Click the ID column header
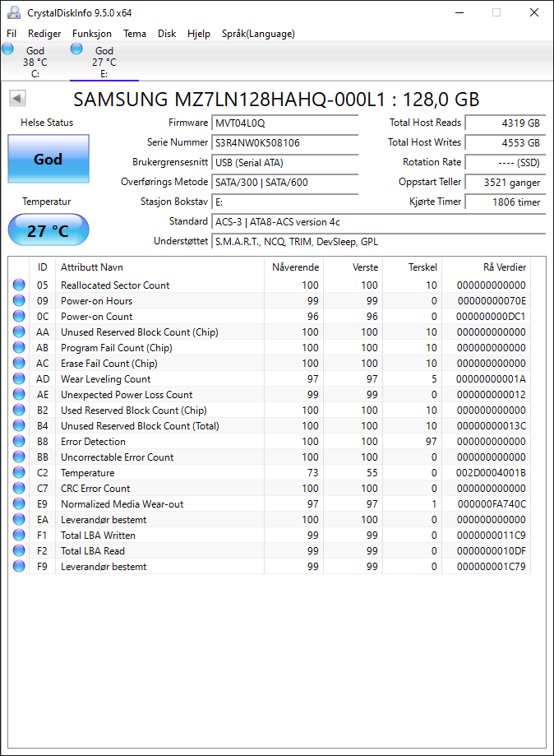The width and height of the screenshot is (554, 756). coord(43,267)
